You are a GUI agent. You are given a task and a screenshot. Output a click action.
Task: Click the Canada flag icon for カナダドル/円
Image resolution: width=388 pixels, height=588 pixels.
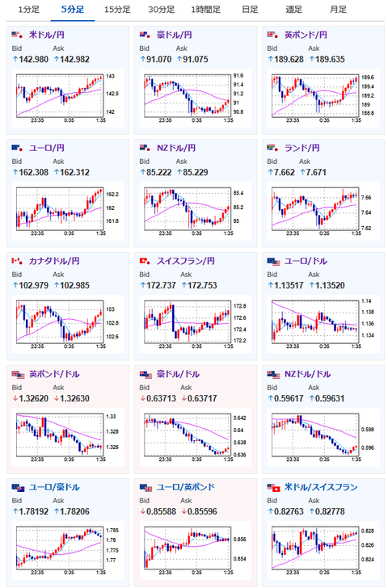pyautogui.click(x=17, y=261)
